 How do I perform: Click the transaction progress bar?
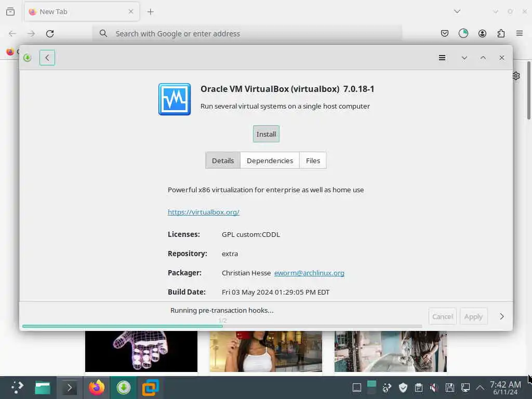click(x=222, y=326)
